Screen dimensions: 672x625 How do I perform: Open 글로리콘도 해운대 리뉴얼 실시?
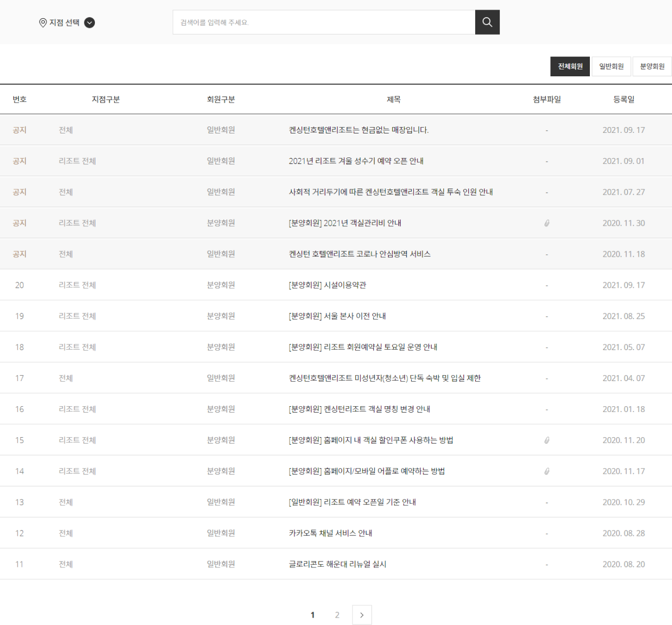click(338, 564)
